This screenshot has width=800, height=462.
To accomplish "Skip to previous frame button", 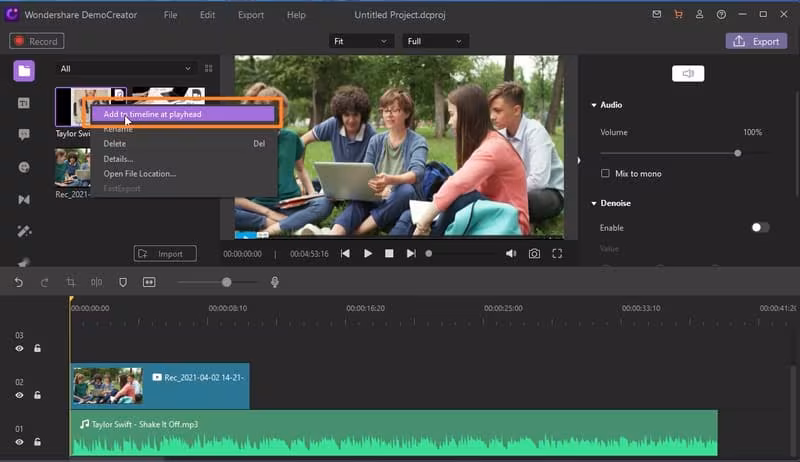I will pyautogui.click(x=345, y=253).
